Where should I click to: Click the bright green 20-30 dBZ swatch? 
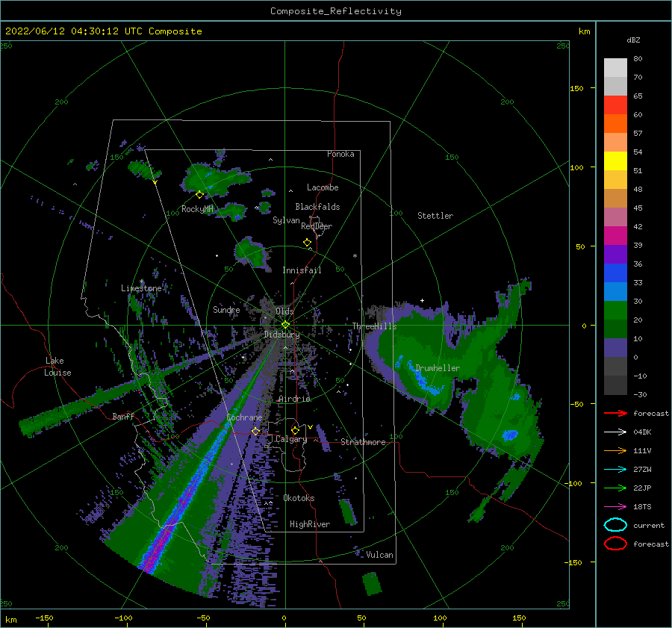click(x=615, y=311)
